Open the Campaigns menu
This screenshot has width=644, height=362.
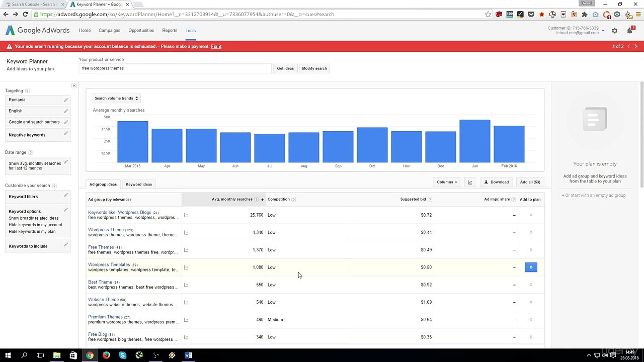pos(109,30)
